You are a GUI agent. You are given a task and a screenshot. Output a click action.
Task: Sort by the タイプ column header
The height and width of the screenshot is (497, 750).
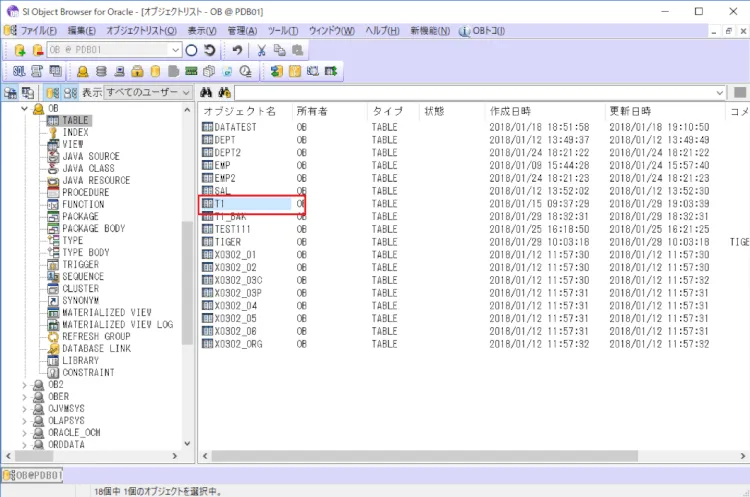[394, 111]
